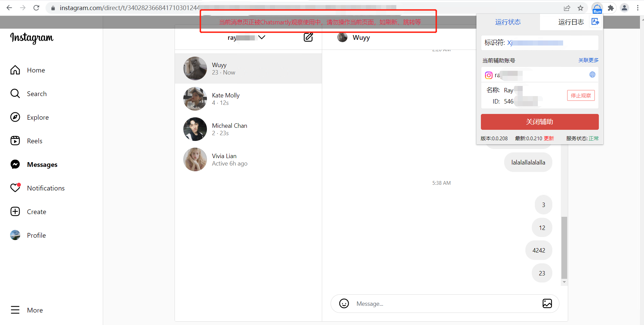The width and height of the screenshot is (644, 325).
Task: Open the Kate Molly conversation
Action: click(x=248, y=99)
